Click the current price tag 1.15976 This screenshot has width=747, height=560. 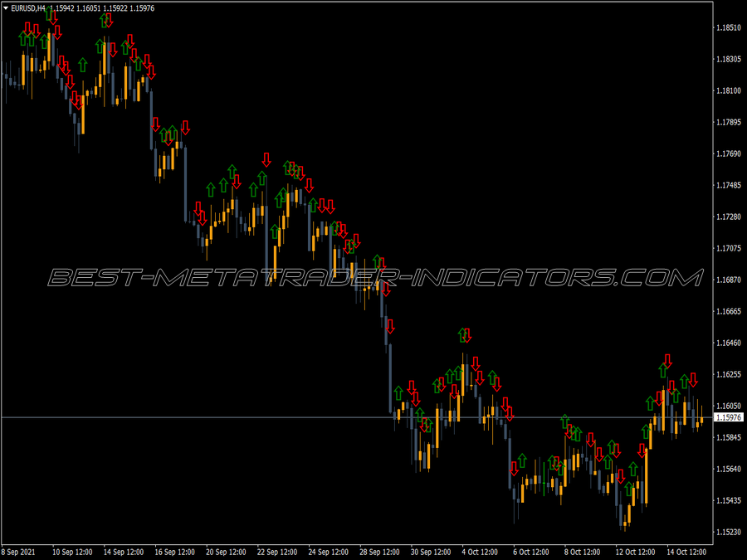729,417
